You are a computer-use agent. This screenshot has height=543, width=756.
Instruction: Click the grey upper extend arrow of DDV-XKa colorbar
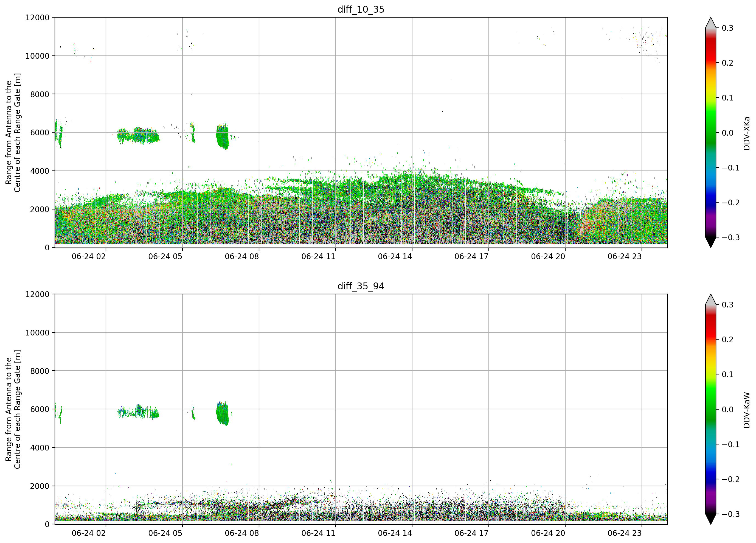pos(711,23)
